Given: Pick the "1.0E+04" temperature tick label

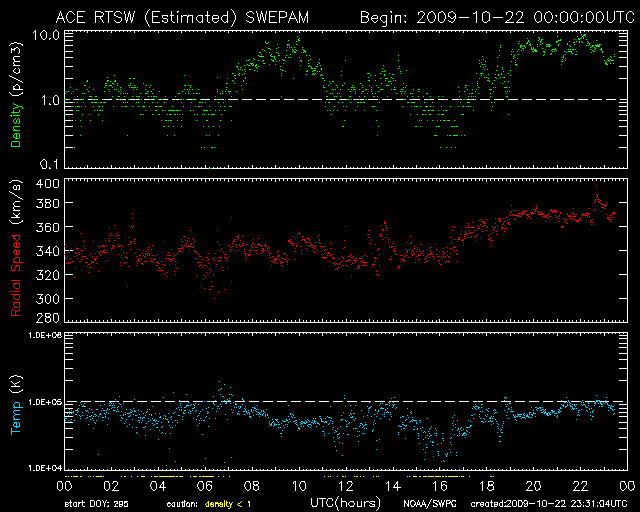Looking at the screenshot, I should 45,467.
